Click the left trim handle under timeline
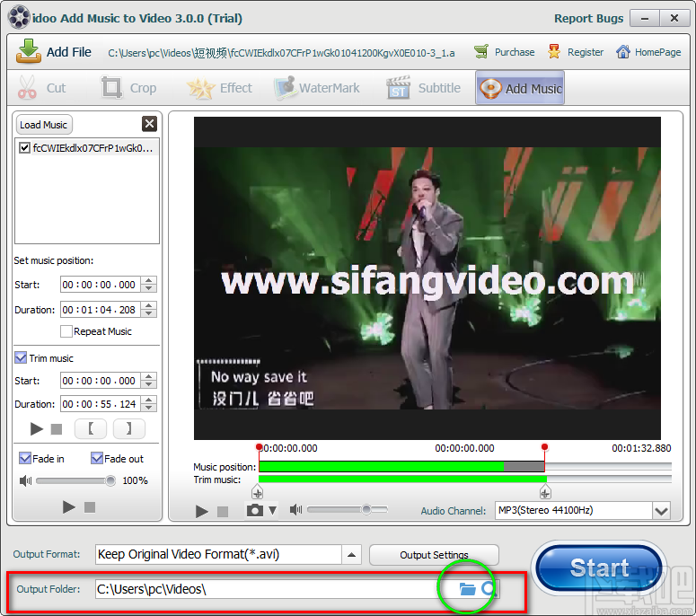 click(x=258, y=492)
